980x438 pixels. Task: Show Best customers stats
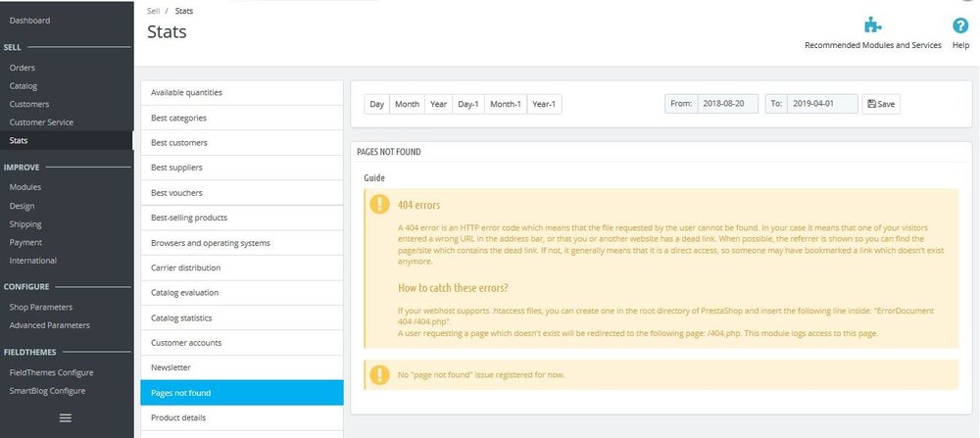242,142
